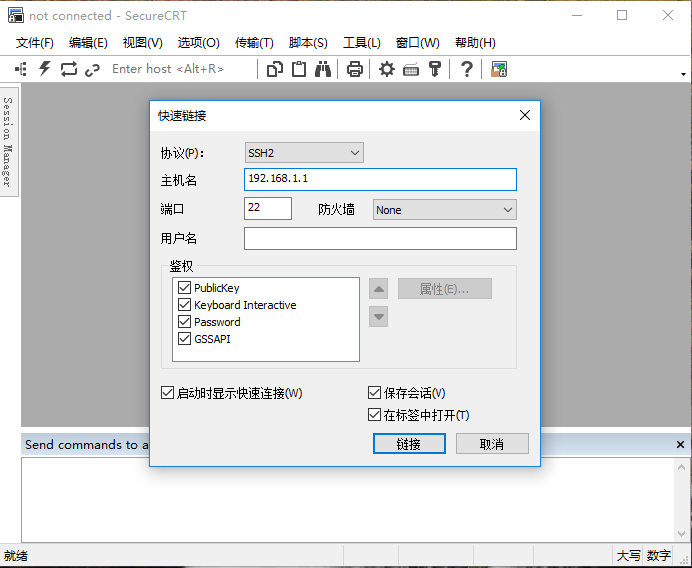Click the Help question mark icon

tap(466, 69)
